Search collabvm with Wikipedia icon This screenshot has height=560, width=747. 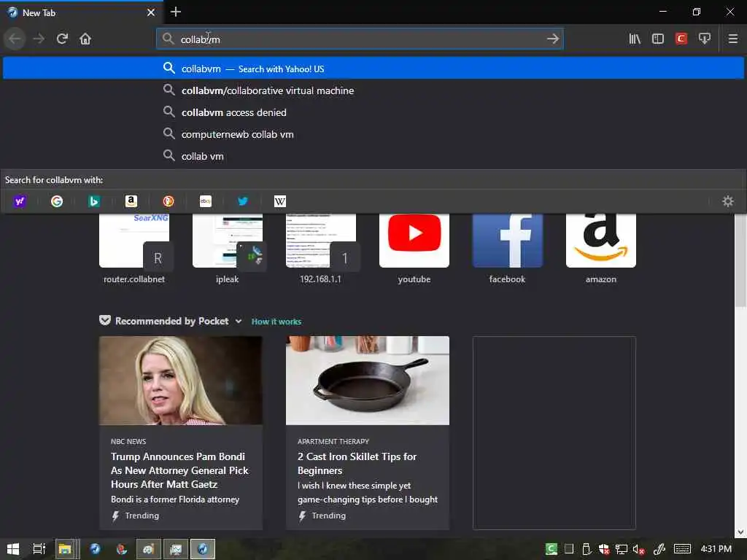pyautogui.click(x=279, y=201)
